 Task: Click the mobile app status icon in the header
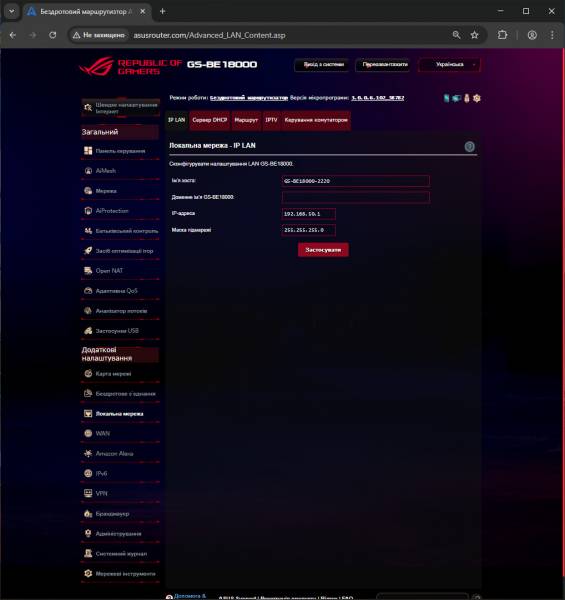coord(446,98)
